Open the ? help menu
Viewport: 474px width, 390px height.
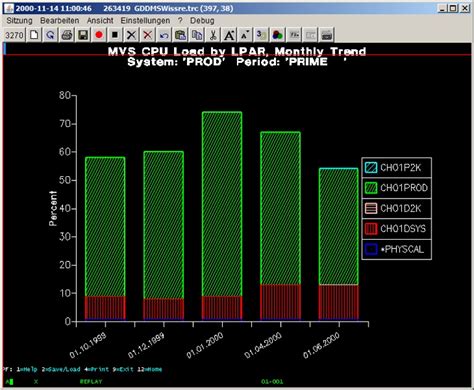180,21
